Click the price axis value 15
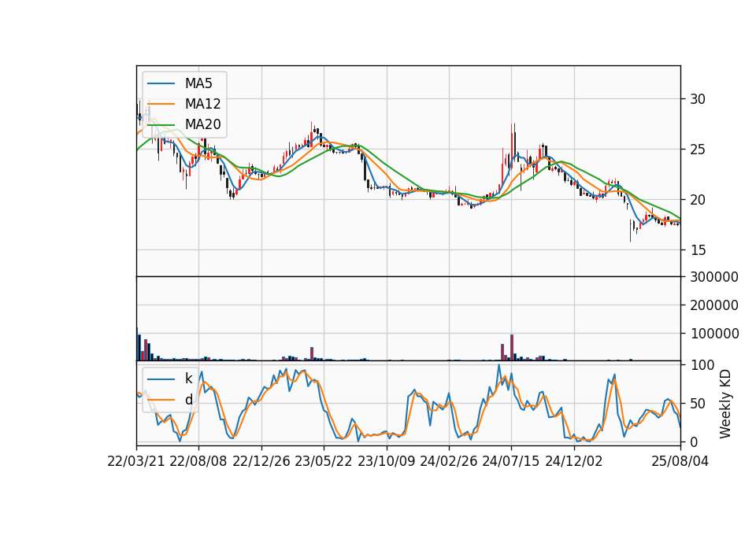Screen dimensions: 756x543 click(x=698, y=250)
